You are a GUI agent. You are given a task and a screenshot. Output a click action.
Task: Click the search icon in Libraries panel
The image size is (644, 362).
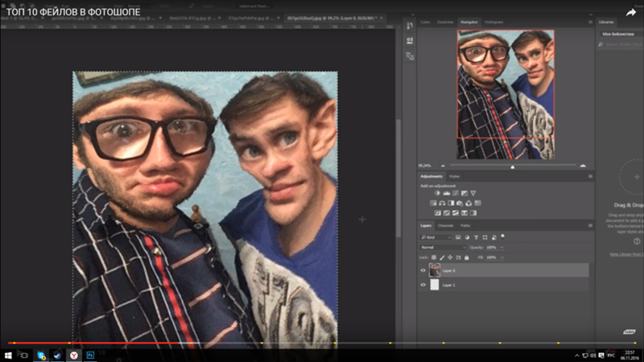point(601,44)
